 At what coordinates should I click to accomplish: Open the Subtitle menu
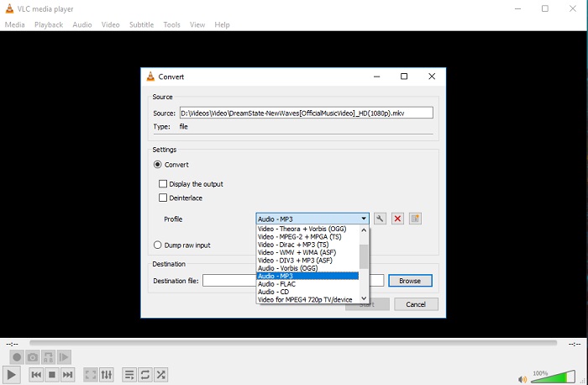tap(141, 24)
